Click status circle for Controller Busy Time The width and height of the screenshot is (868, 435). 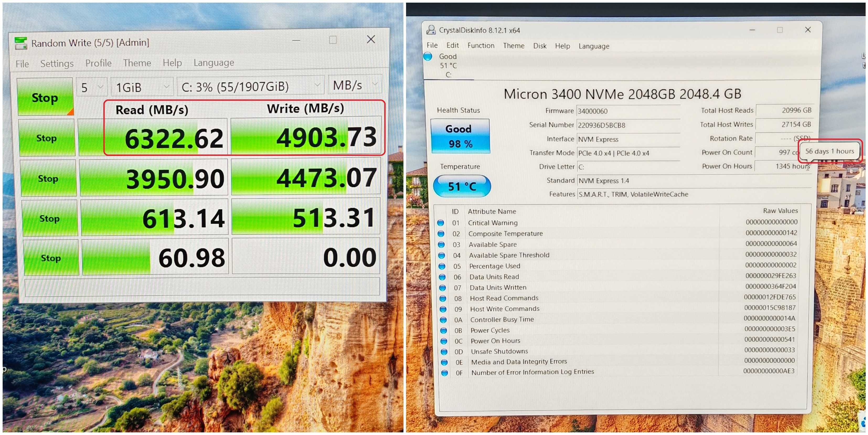[443, 319]
